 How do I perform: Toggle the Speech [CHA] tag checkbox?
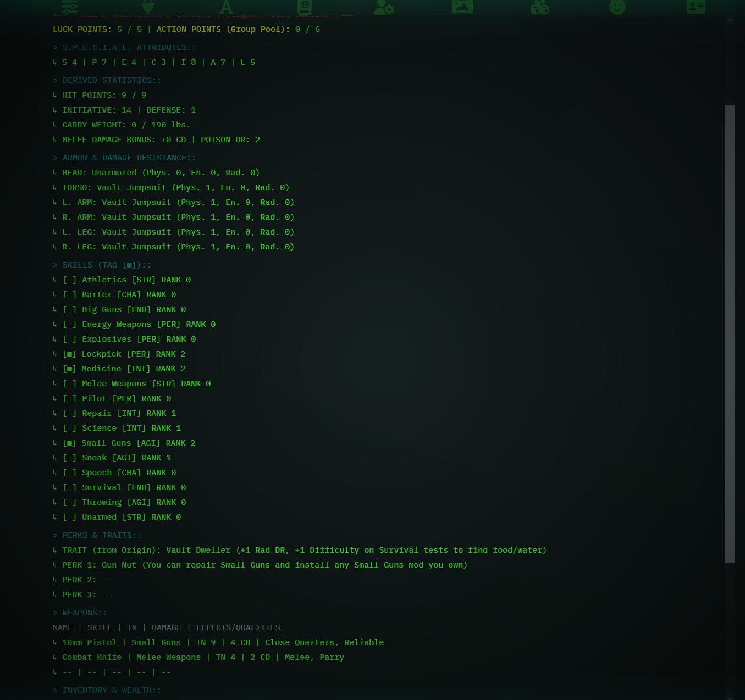coord(70,473)
